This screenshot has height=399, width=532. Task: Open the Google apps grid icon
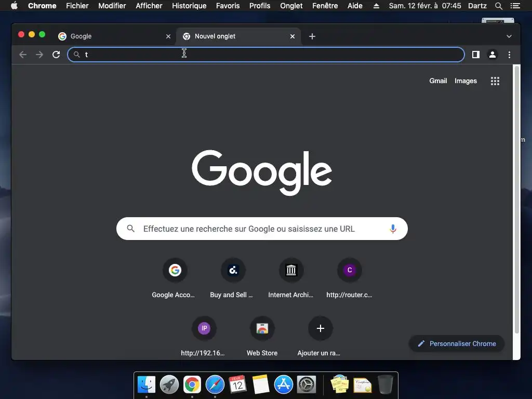[495, 81]
